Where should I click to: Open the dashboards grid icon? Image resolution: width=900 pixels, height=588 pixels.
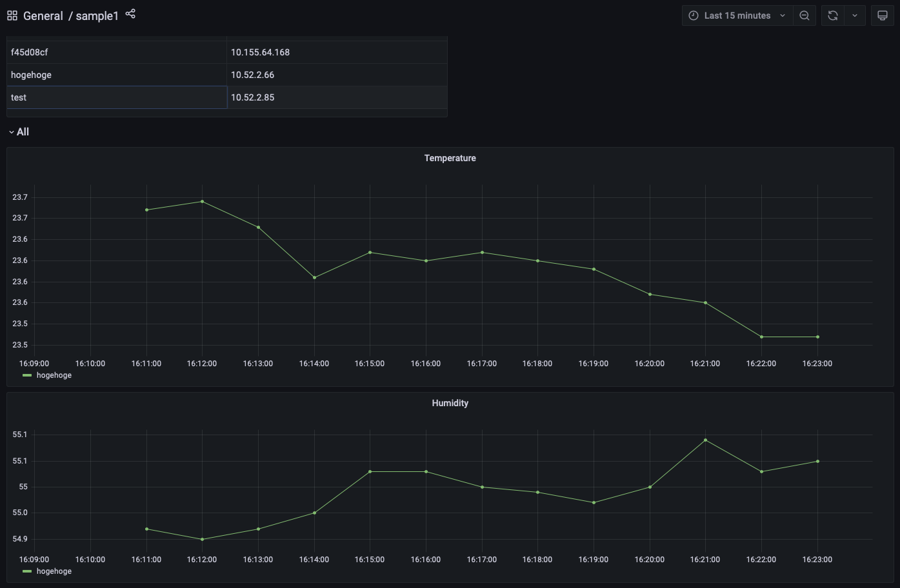point(12,15)
